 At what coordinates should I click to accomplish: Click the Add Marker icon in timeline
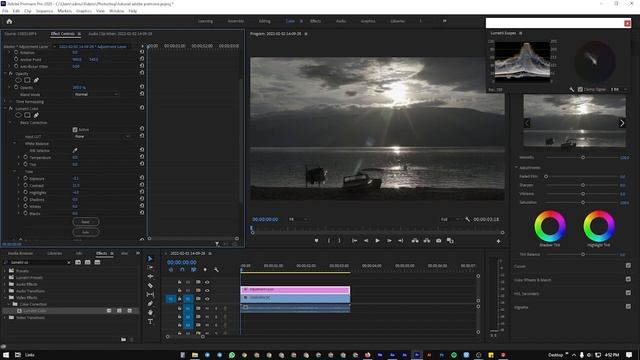pos(205,270)
